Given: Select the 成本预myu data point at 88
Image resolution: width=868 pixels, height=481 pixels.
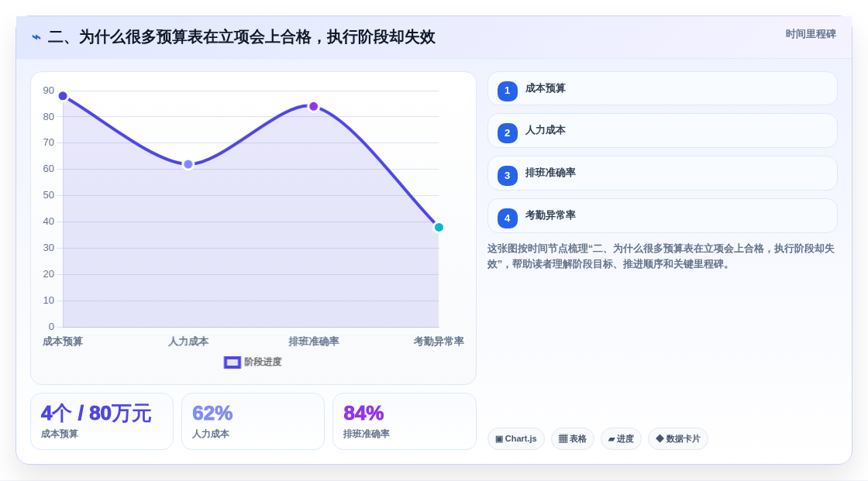Looking at the screenshot, I should tap(63, 96).
